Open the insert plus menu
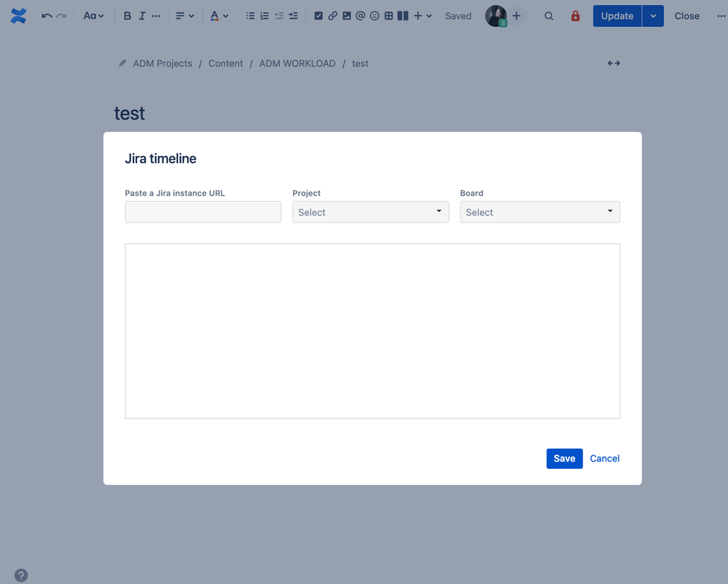 pyautogui.click(x=423, y=16)
